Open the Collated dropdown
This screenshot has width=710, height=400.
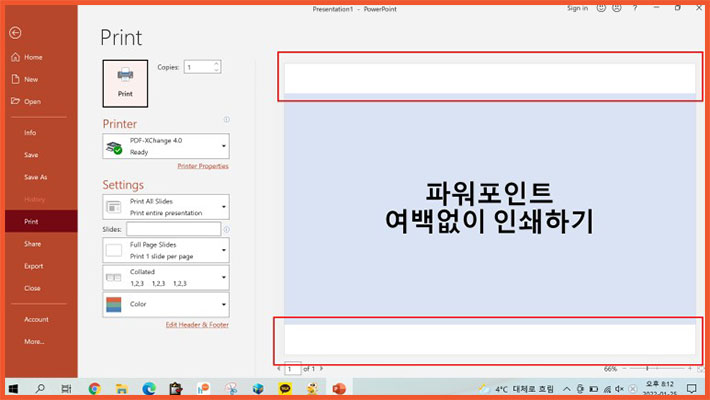coord(166,277)
